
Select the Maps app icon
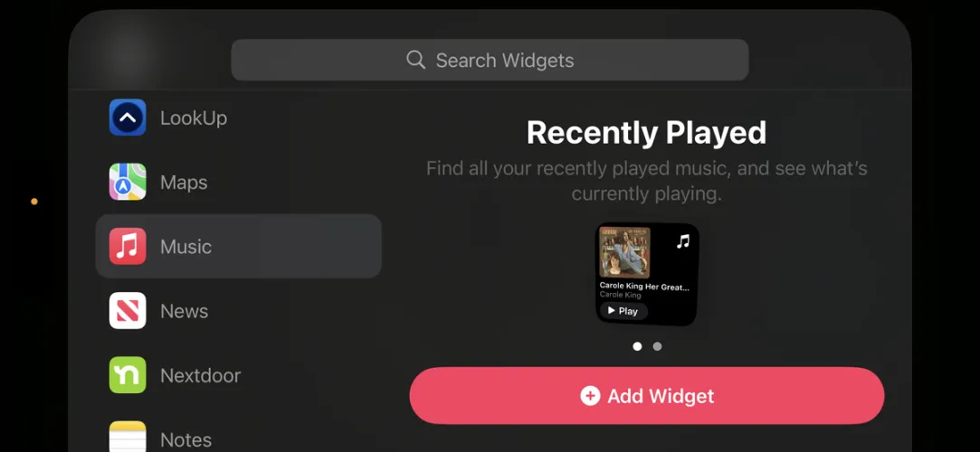pyautogui.click(x=128, y=182)
